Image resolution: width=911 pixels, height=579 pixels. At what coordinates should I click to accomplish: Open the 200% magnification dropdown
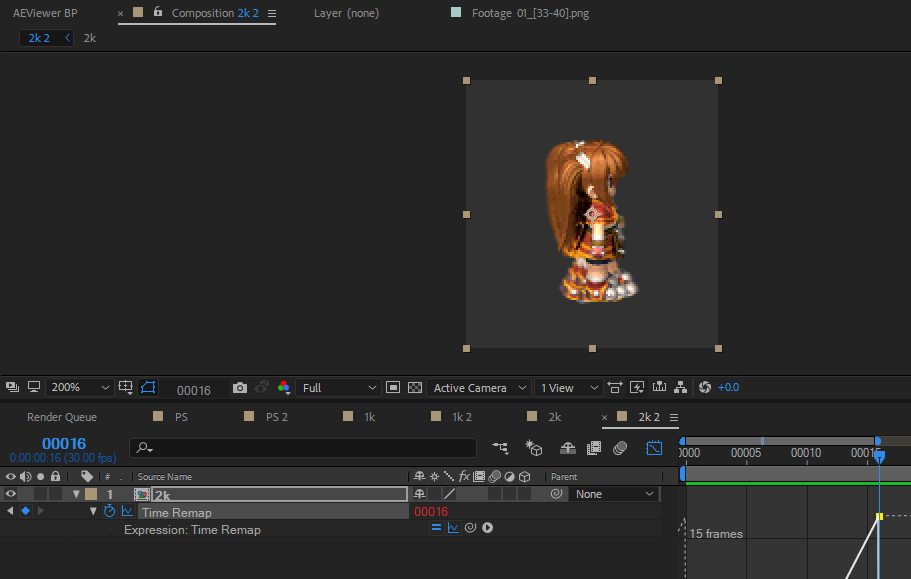click(x=78, y=387)
